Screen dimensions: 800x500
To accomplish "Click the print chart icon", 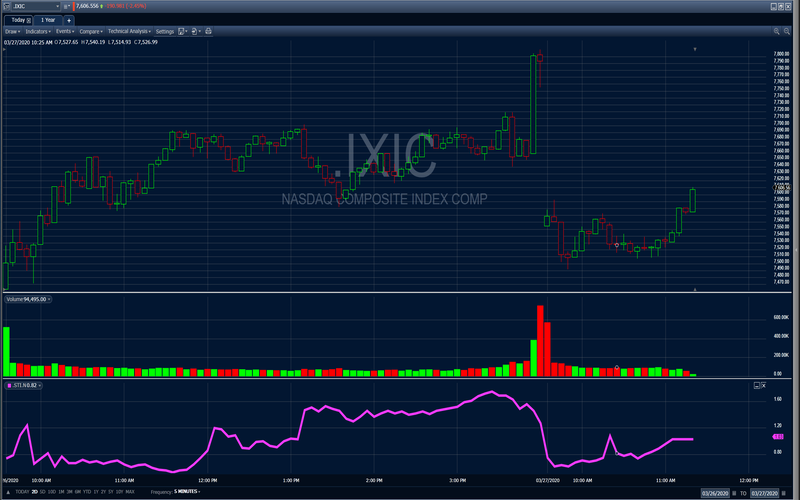I will [207, 31].
